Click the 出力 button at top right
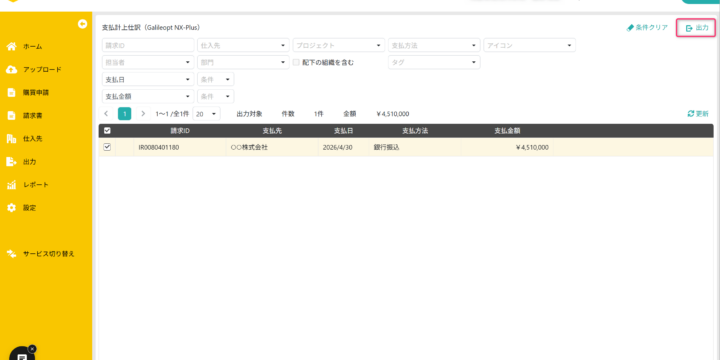The image size is (720, 360). pos(696,28)
